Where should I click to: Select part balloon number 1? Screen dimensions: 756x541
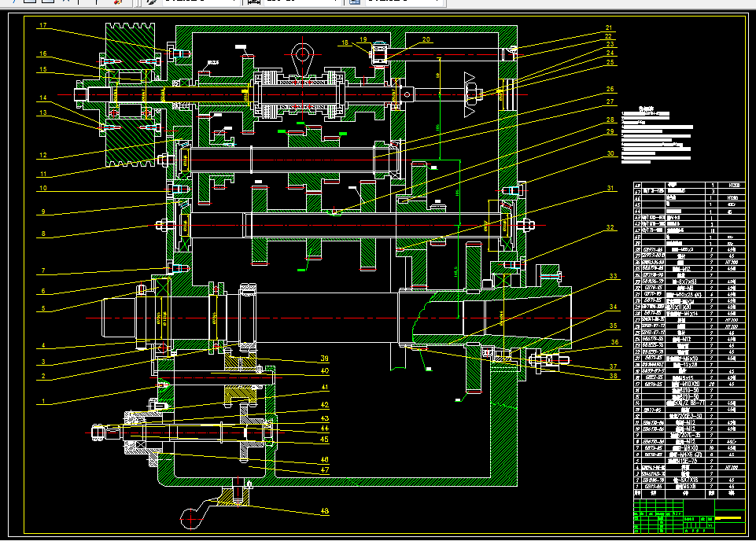coord(43,401)
